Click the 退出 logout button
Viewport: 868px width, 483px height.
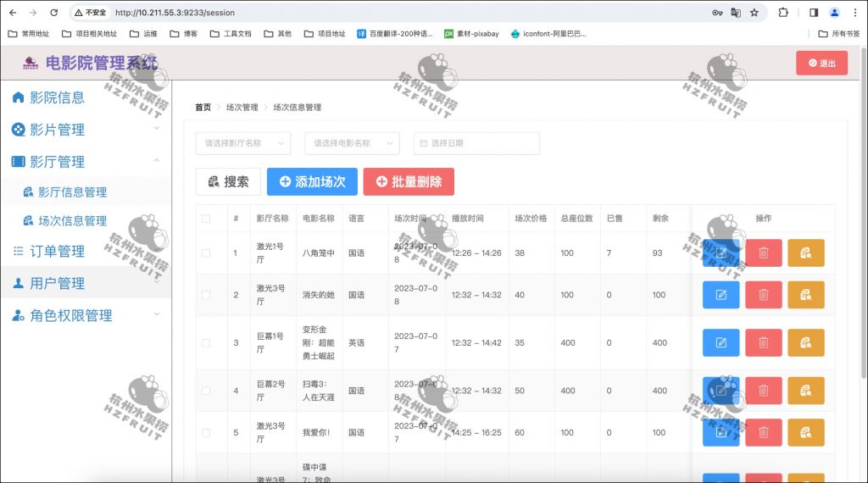click(821, 63)
